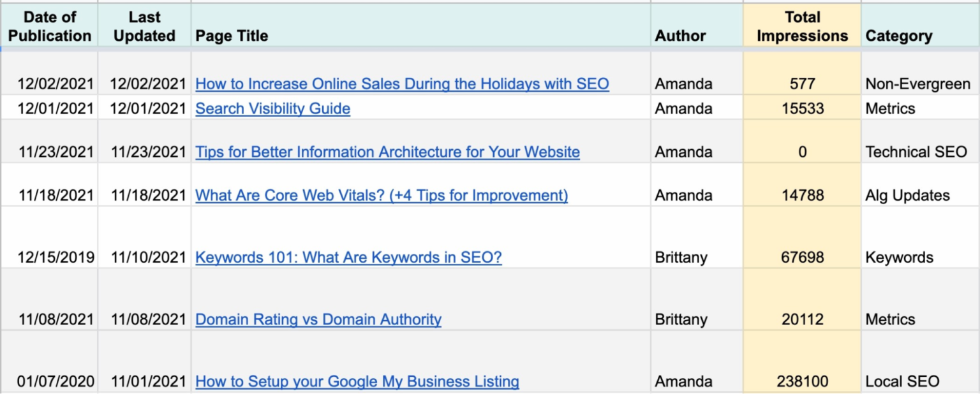Open the 'What Are Core Web Vitals?' link

point(382,195)
